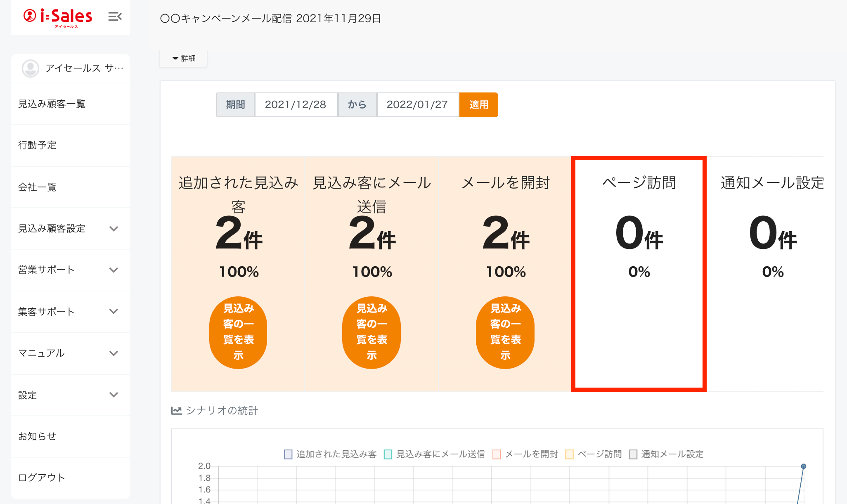This screenshot has height=504, width=847.
Task: Collapse sidebar with hamburger menu icon
Action: point(115,17)
